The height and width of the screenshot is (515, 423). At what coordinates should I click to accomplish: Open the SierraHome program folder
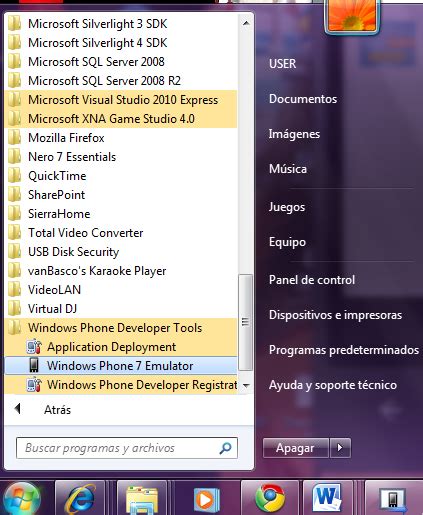pyautogui.click(x=121, y=214)
